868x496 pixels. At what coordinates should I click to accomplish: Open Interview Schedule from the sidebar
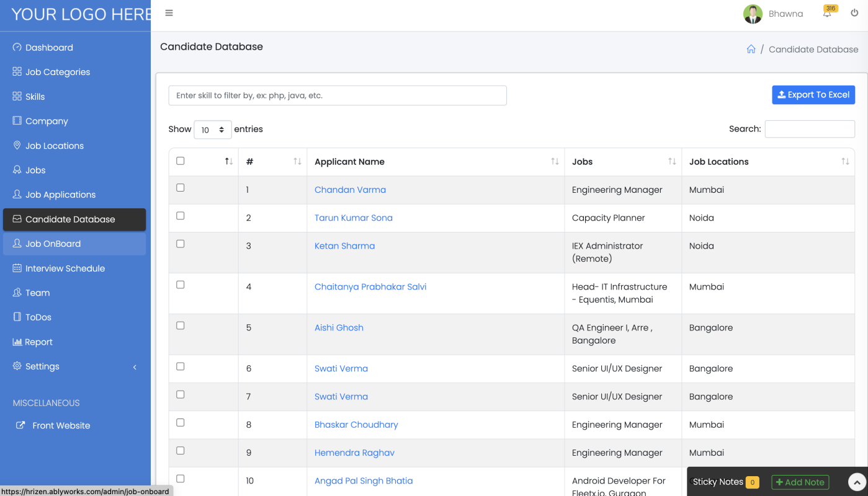pyautogui.click(x=66, y=268)
